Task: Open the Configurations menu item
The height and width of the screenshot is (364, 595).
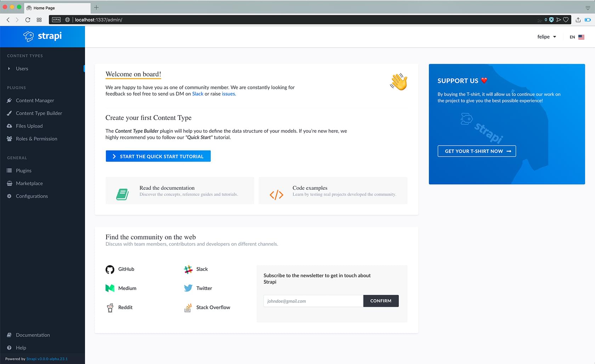Action: click(32, 196)
